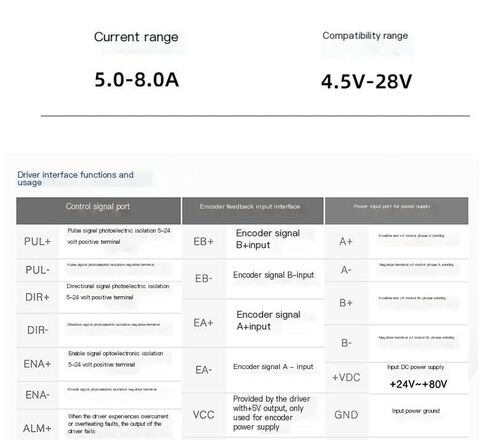488x440 pixels.
Task: Click the ENA+ terminal label
Action: [37, 364]
